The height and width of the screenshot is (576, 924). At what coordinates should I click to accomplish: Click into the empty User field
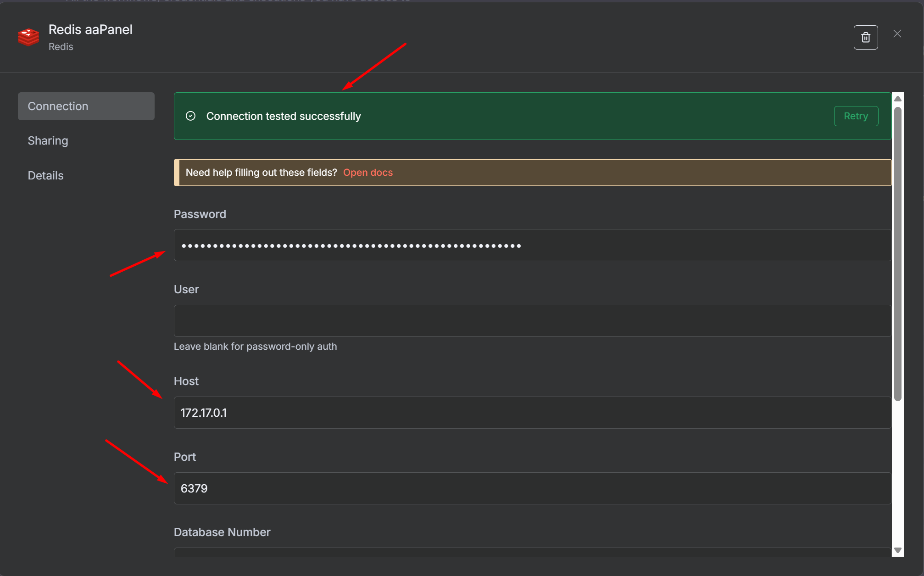[x=533, y=321]
